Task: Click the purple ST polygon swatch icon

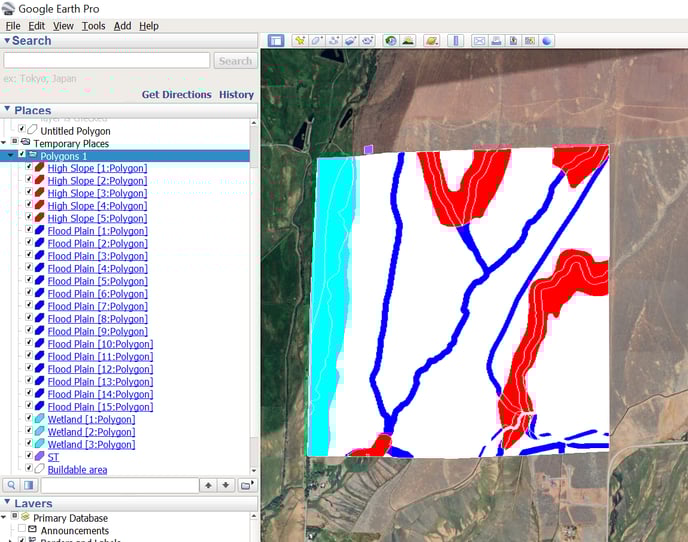Action: [x=39, y=457]
